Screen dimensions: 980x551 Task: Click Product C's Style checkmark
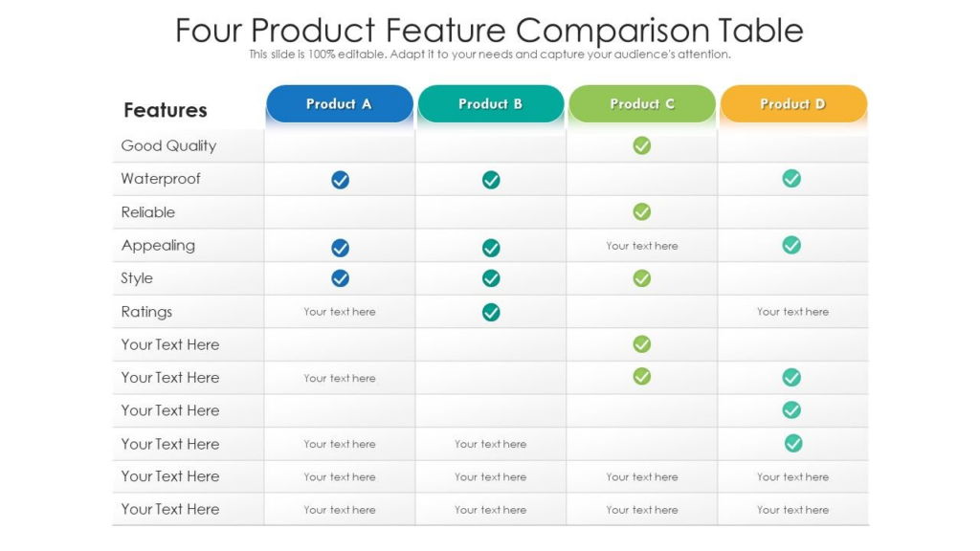click(x=642, y=278)
